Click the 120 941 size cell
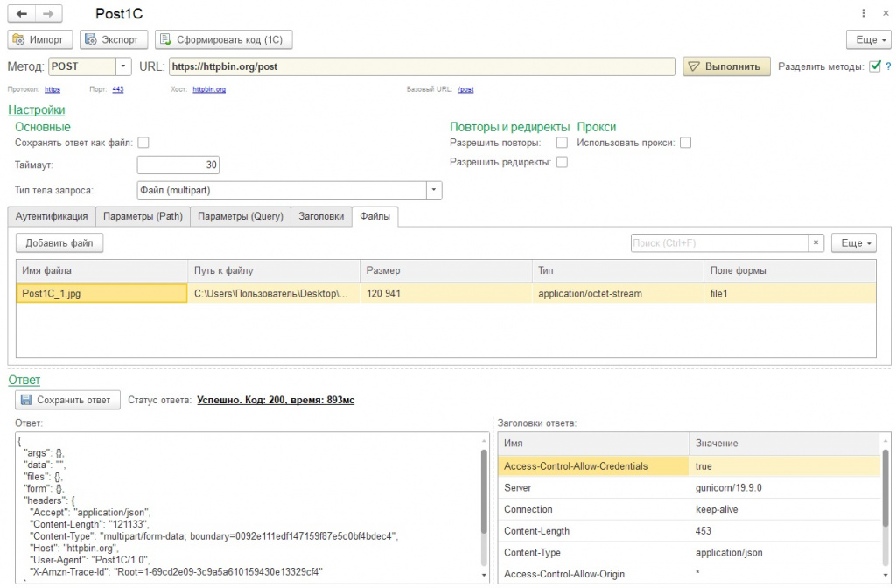This screenshot has height=588, width=896. click(x=445, y=294)
